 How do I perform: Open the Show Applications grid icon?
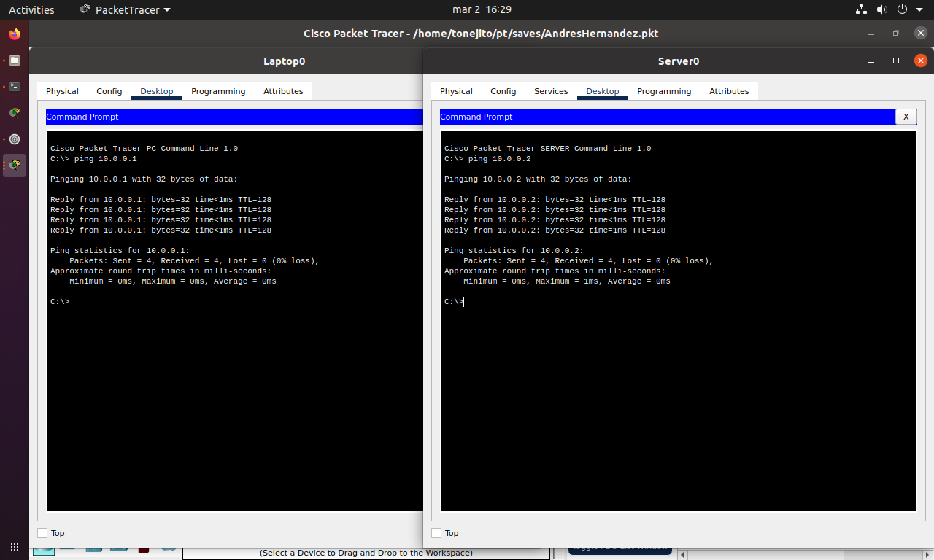click(x=15, y=546)
